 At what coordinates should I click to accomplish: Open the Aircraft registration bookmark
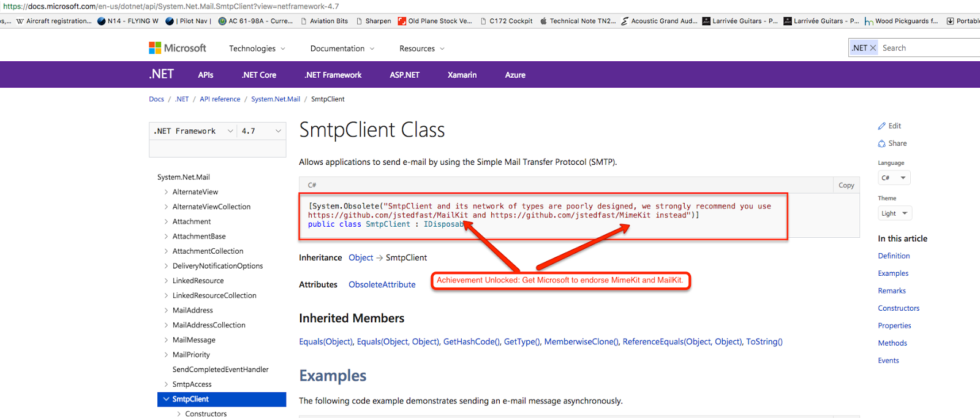pyautogui.click(x=54, y=21)
